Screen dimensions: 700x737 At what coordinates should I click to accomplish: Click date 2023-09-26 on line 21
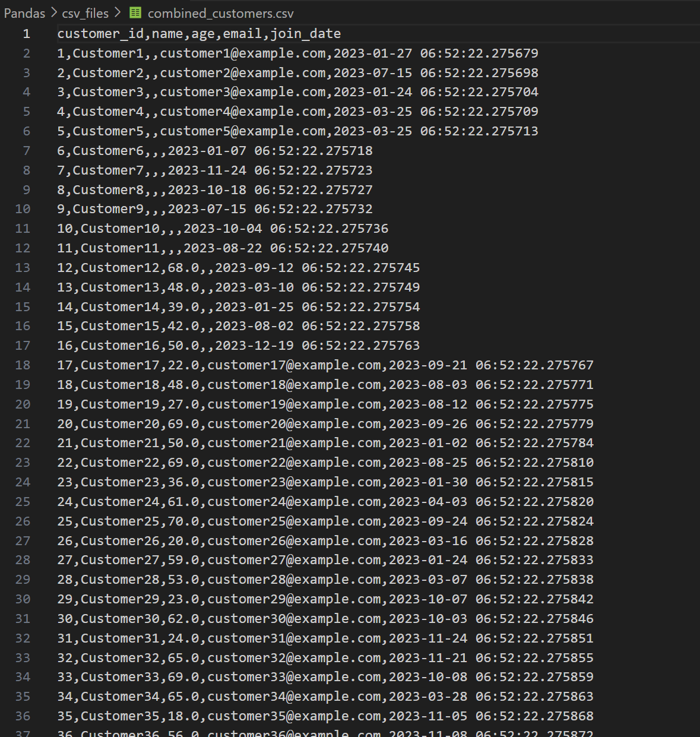click(428, 424)
